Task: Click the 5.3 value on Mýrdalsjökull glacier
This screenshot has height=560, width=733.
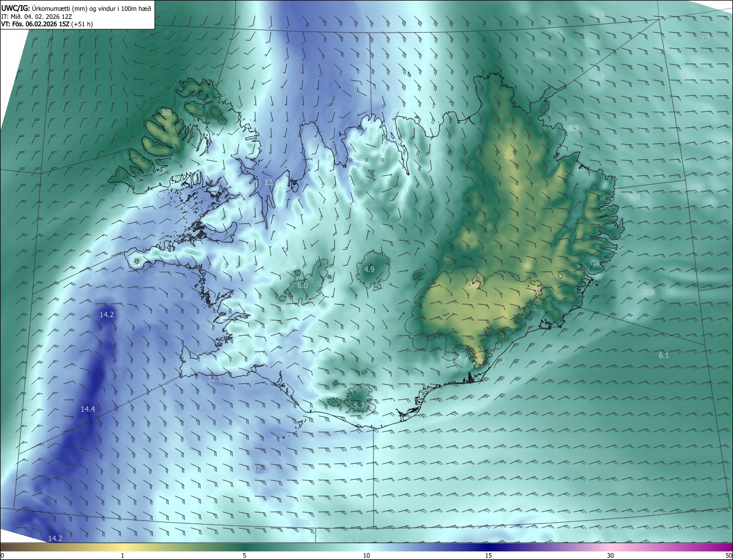Action: pos(359,405)
